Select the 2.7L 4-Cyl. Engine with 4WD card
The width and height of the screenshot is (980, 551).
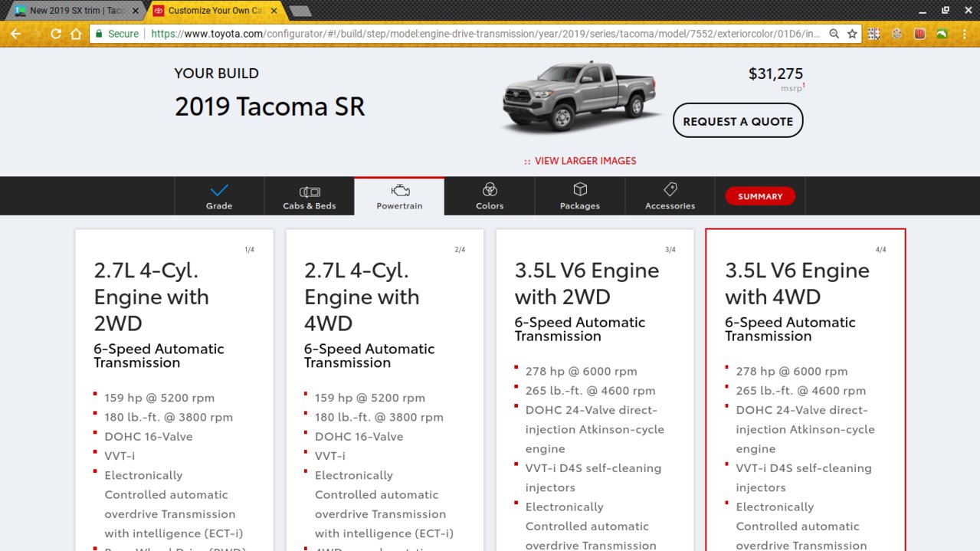pos(385,390)
